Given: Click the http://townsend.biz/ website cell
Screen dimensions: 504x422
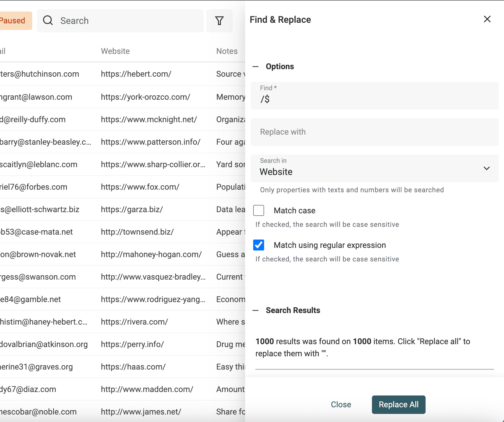Looking at the screenshot, I should coord(137,232).
